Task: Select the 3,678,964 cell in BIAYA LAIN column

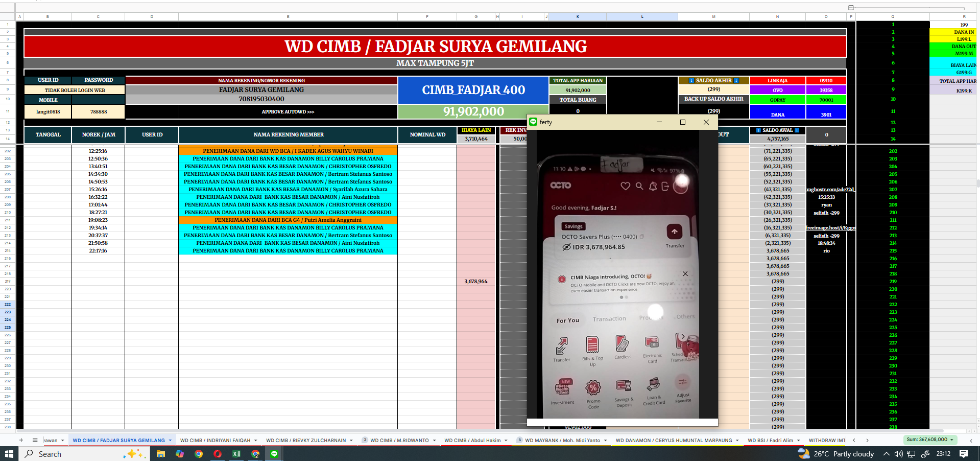Action: pos(476,282)
